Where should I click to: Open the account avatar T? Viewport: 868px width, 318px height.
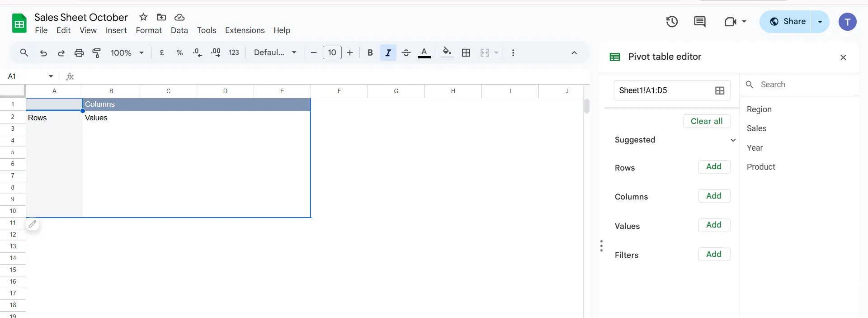point(848,22)
